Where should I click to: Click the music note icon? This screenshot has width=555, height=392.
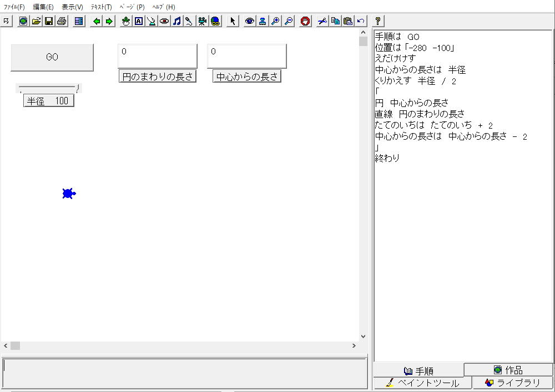[x=177, y=21]
